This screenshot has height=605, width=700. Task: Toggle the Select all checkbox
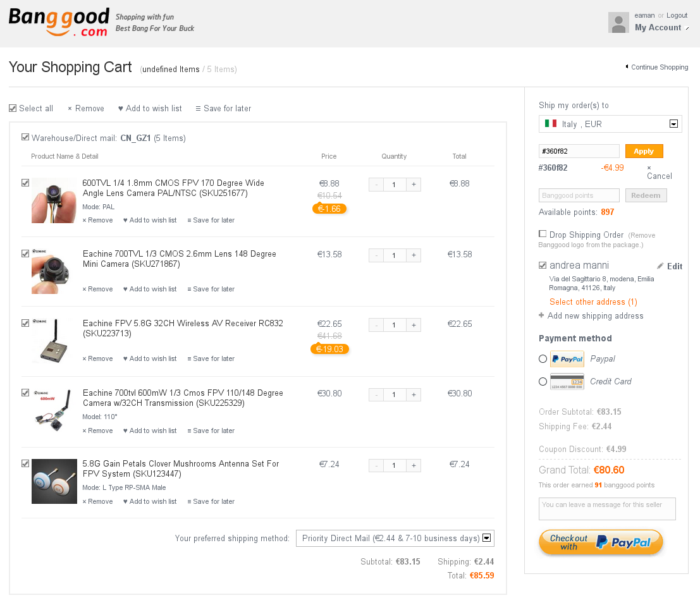[13, 108]
